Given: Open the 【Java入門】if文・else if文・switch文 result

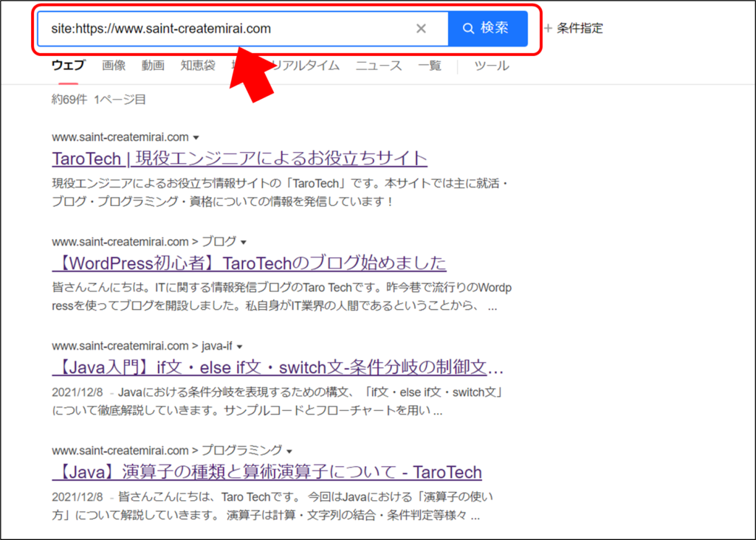Looking at the screenshot, I should click(278, 367).
